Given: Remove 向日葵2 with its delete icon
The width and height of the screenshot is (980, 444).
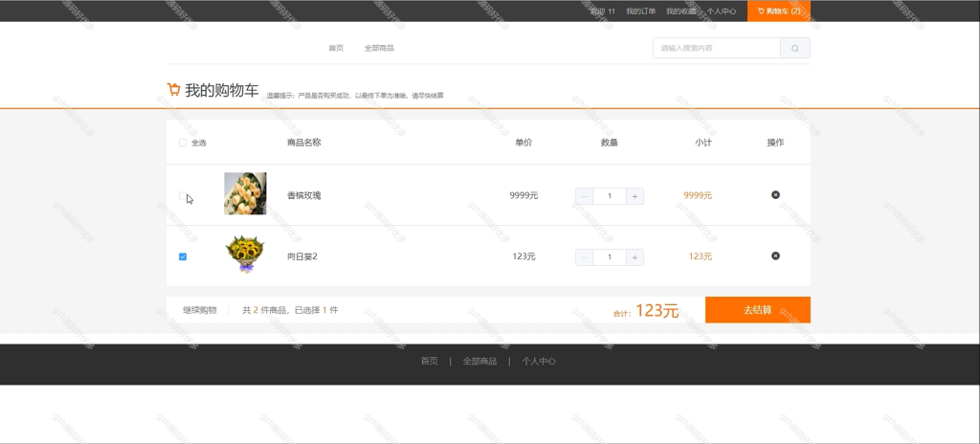Looking at the screenshot, I should [775, 255].
